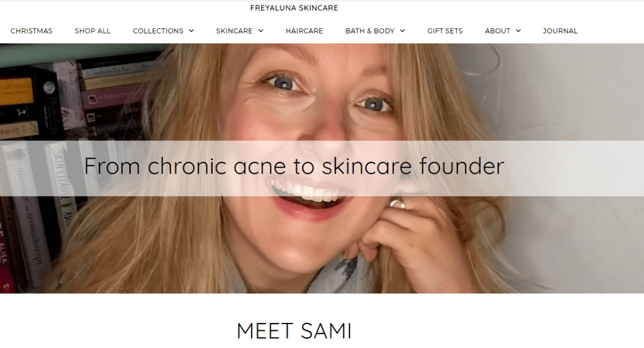
Task: Click the About menu label
Action: (x=497, y=31)
